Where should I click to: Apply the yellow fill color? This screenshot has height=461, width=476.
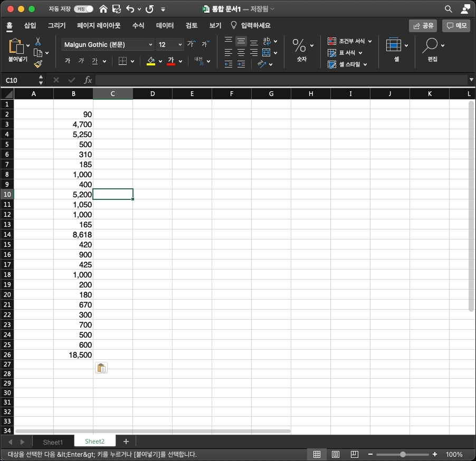[x=151, y=61]
